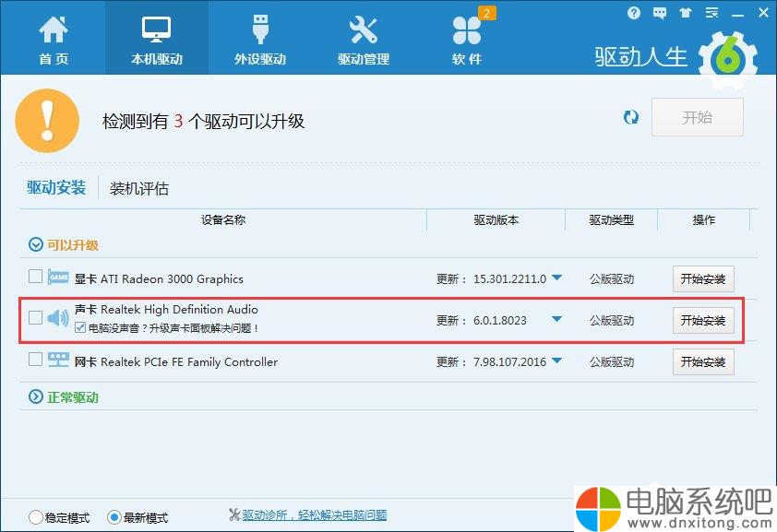This screenshot has height=532, width=777.
Task: Click the 操作 column header
Action: pos(704,219)
